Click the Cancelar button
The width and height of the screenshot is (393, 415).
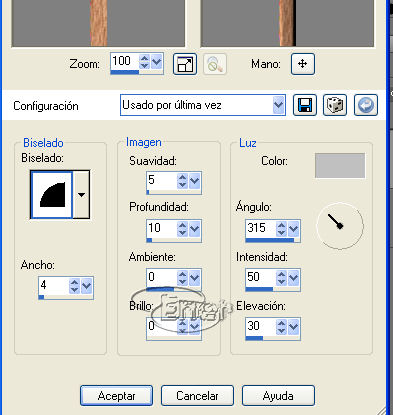[x=197, y=396]
